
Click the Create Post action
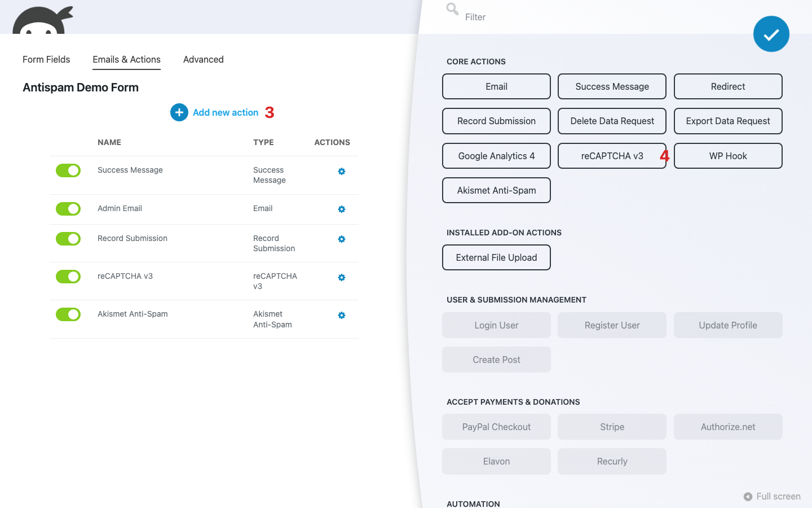pos(496,360)
